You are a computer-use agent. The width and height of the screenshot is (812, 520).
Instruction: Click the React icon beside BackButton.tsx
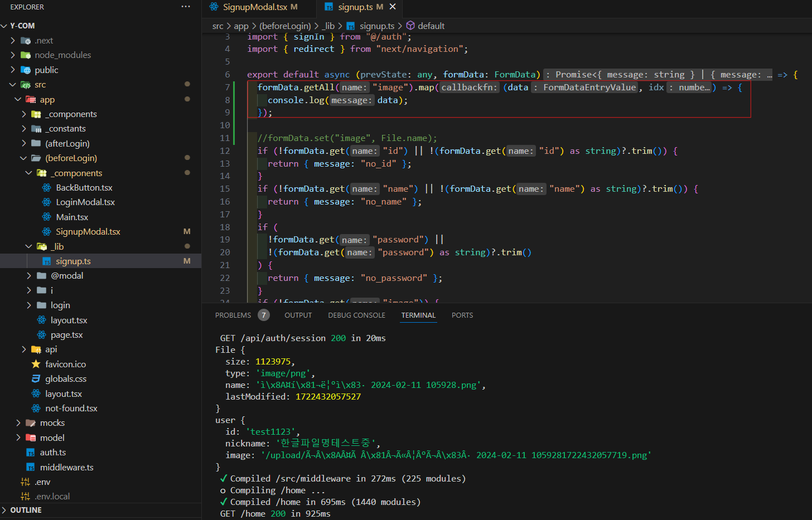47,188
